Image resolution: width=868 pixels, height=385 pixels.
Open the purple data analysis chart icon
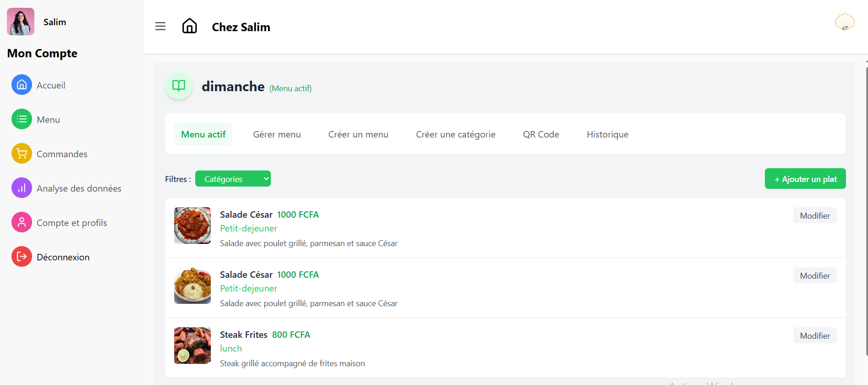(22, 188)
